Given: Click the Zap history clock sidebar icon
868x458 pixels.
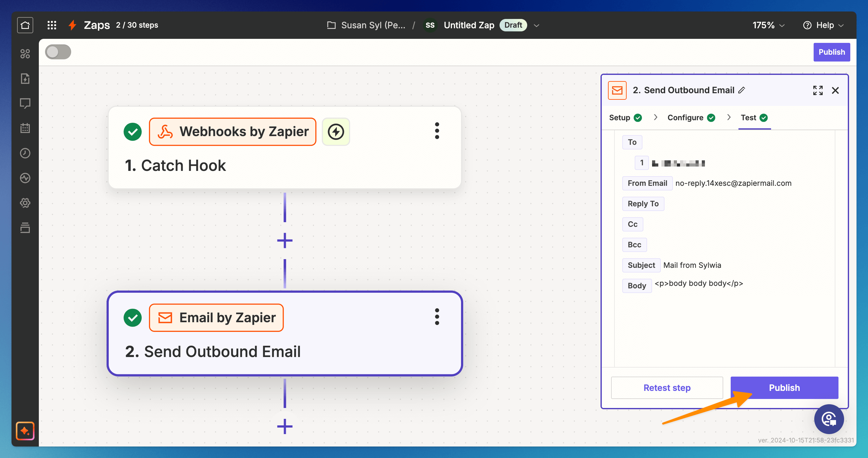Looking at the screenshot, I should pos(25,153).
